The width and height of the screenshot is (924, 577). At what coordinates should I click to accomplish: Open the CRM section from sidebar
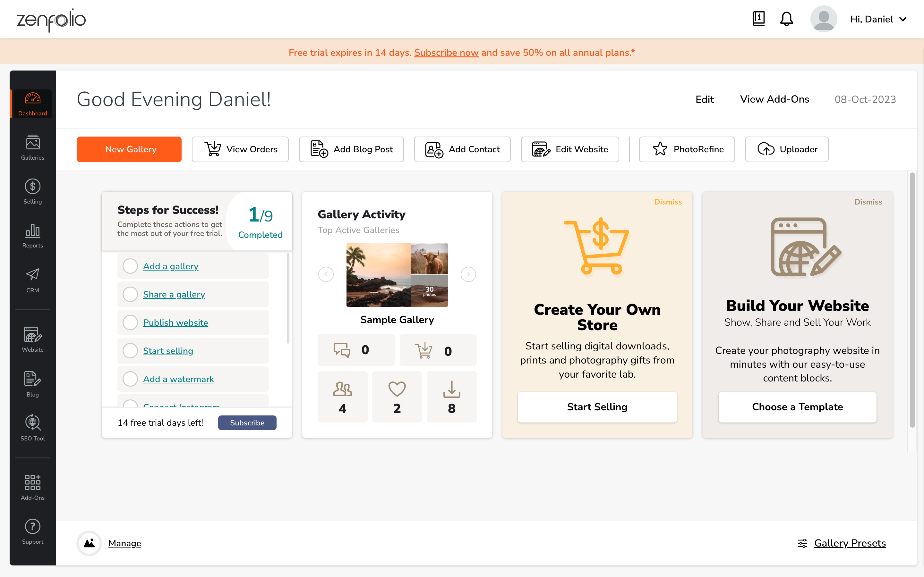click(x=32, y=280)
